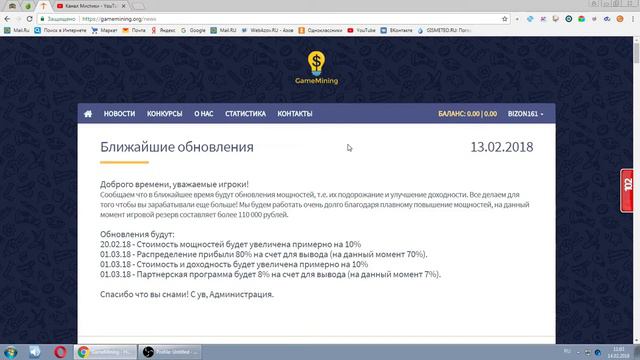Open the Chrome three-dot menu

[633, 19]
